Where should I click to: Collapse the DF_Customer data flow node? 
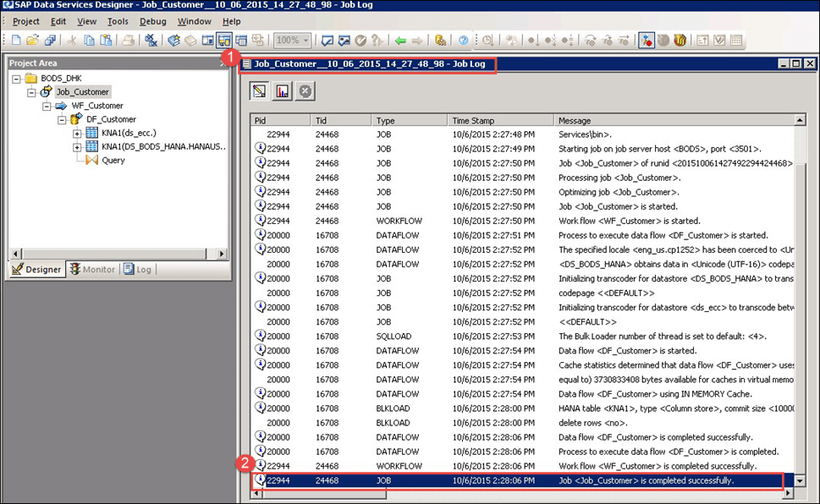point(63,120)
